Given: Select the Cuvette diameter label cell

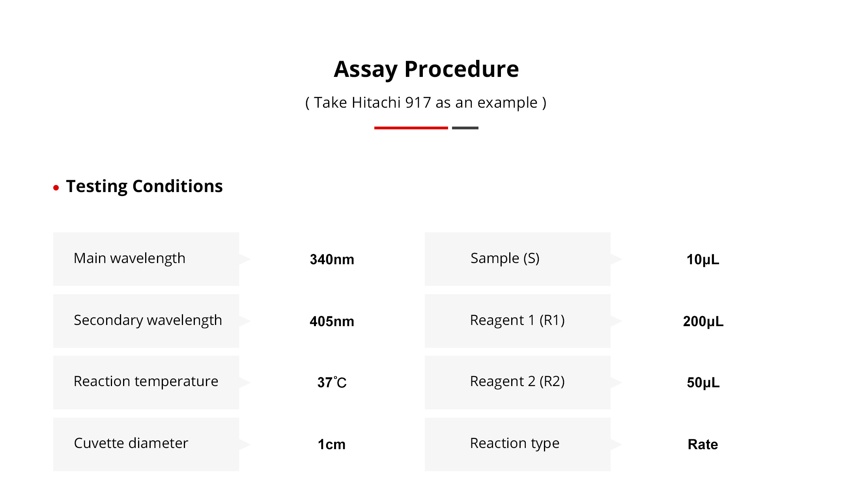Looking at the screenshot, I should [x=146, y=444].
